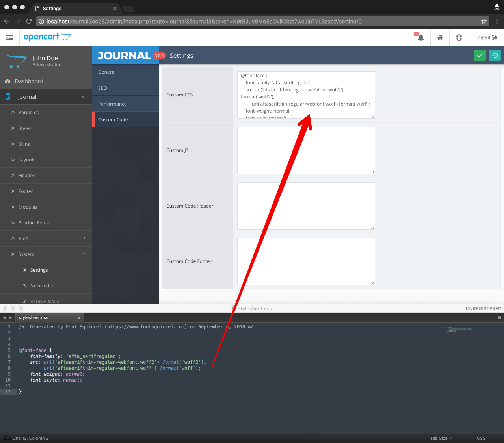Click the Logout link
Screen dimensions: 504x443
pos(486,37)
